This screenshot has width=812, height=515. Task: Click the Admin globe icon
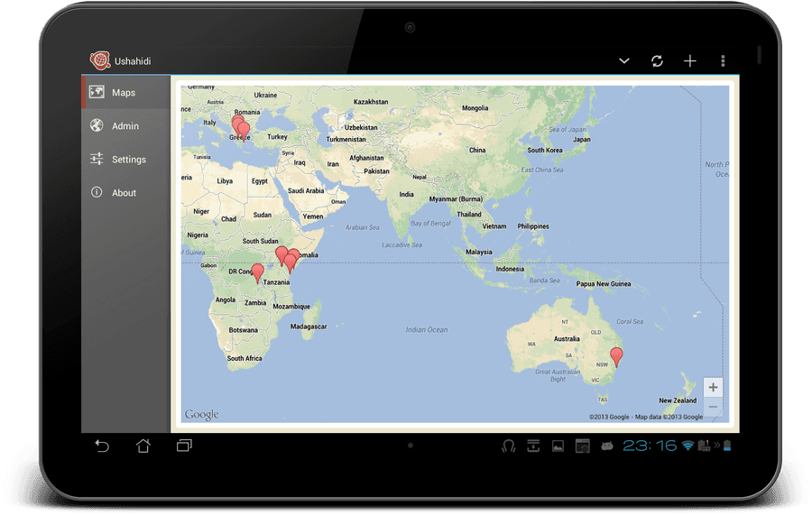coord(97,125)
